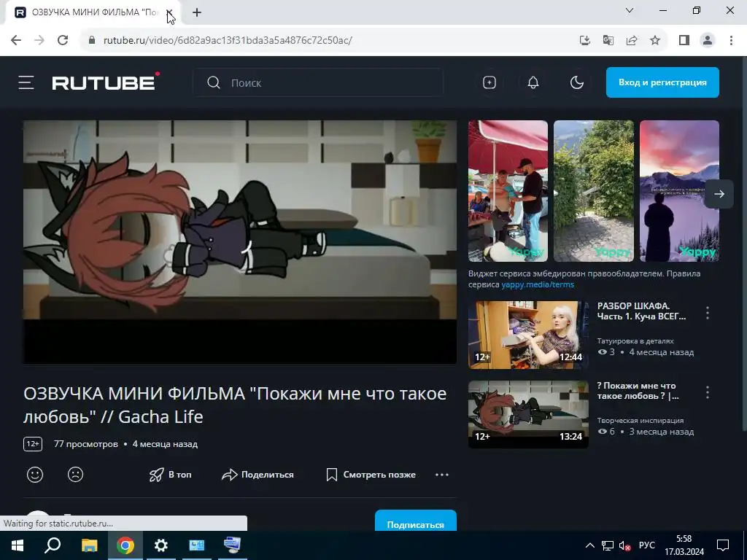Switch РУС input language
Viewport: 747px width, 560px height.
(x=647, y=545)
